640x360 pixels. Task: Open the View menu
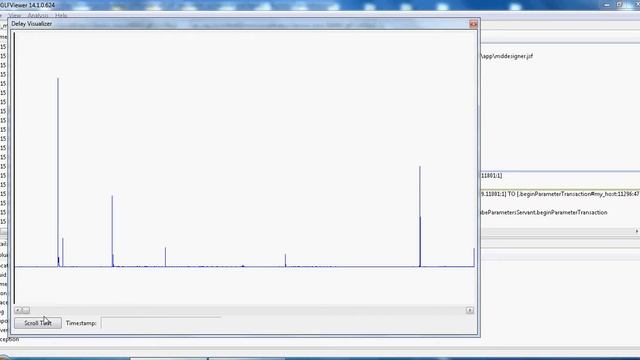[x=14, y=16]
